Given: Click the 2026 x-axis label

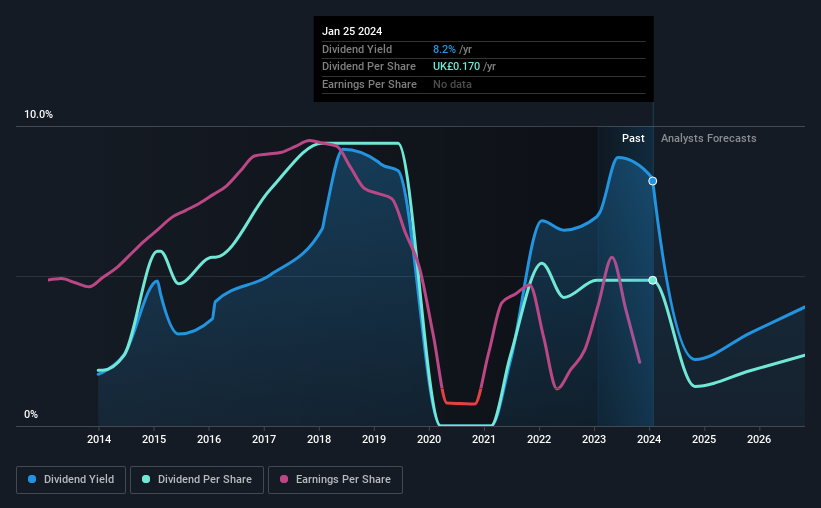Looking at the screenshot, I should coord(759,439).
